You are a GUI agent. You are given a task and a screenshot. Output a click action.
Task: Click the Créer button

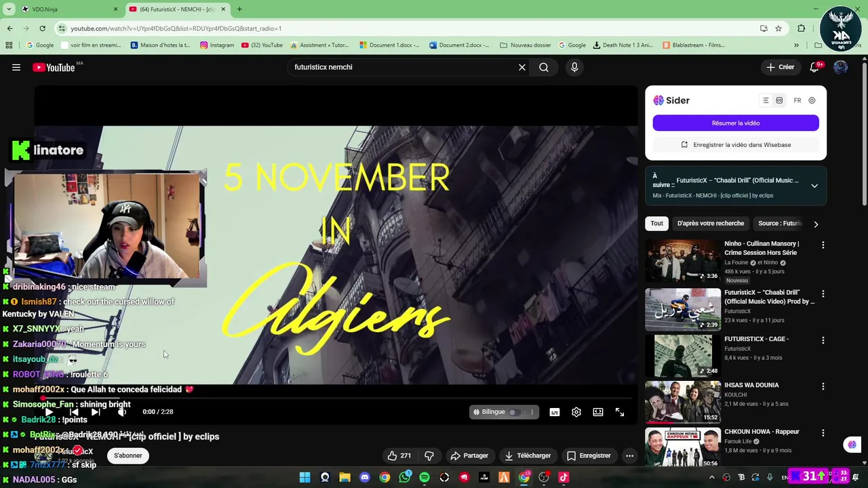(x=780, y=67)
